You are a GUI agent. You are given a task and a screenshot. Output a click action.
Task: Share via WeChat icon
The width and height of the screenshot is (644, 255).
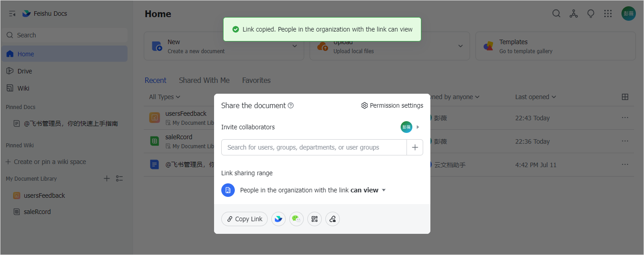tap(297, 219)
